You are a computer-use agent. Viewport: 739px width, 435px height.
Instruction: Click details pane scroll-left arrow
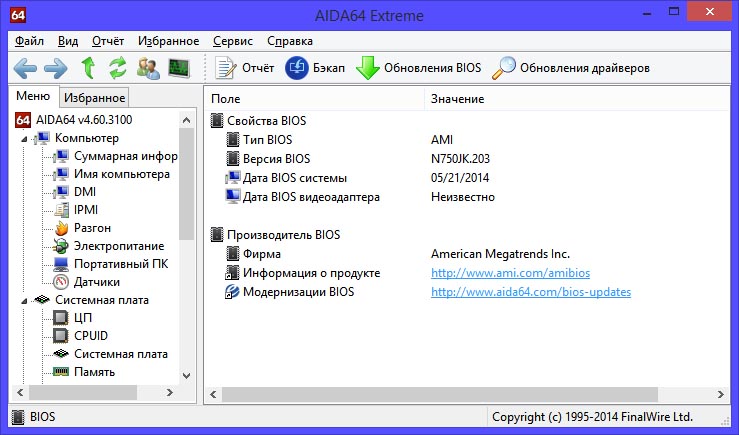coord(213,394)
